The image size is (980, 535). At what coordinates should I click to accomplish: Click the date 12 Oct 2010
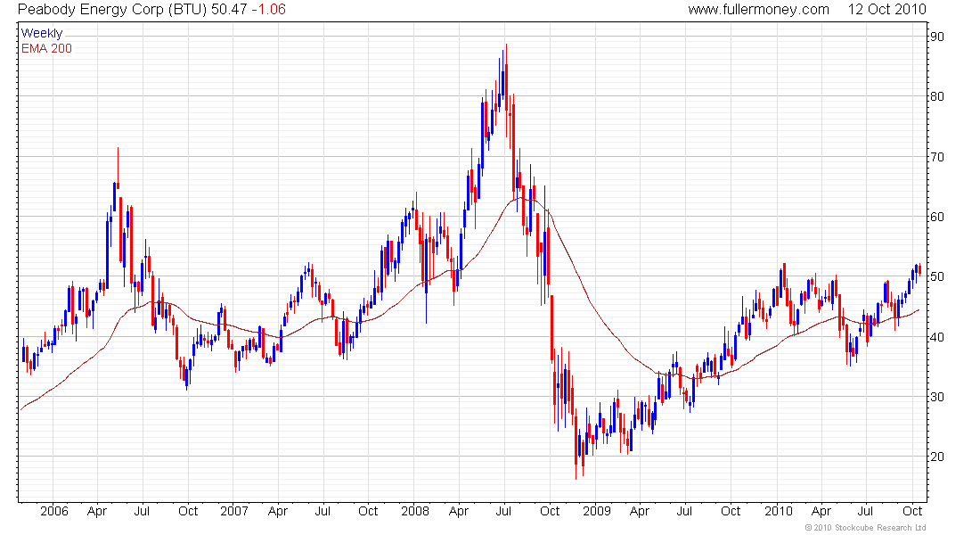[886, 10]
